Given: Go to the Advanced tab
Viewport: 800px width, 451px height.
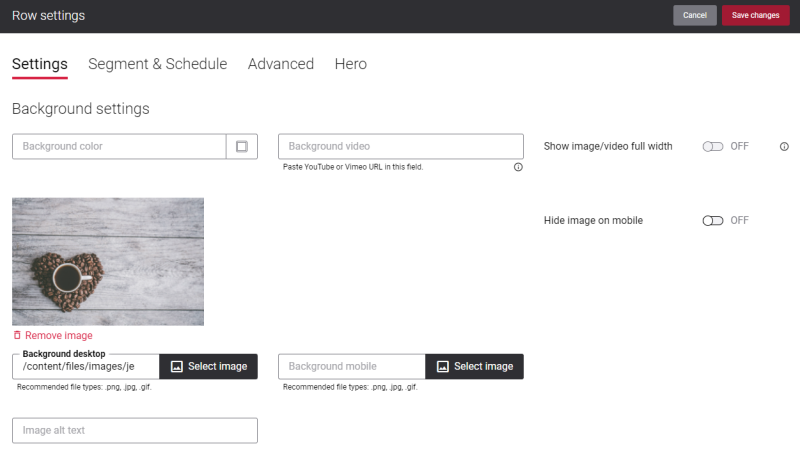Looking at the screenshot, I should (x=281, y=64).
